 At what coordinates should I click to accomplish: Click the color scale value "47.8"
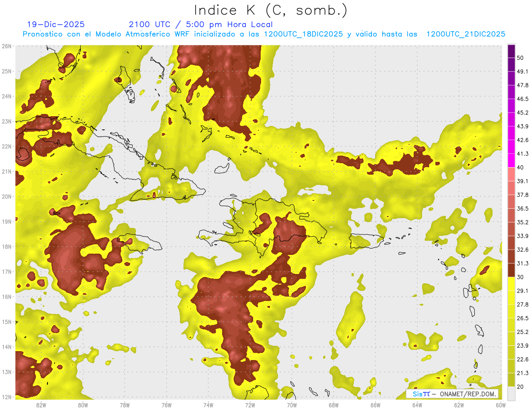[x=523, y=85]
